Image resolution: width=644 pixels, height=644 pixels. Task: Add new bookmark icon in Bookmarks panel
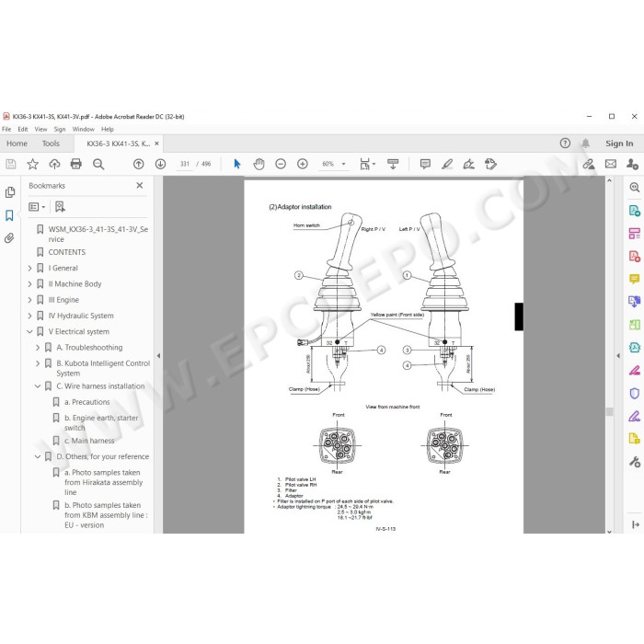(x=60, y=207)
